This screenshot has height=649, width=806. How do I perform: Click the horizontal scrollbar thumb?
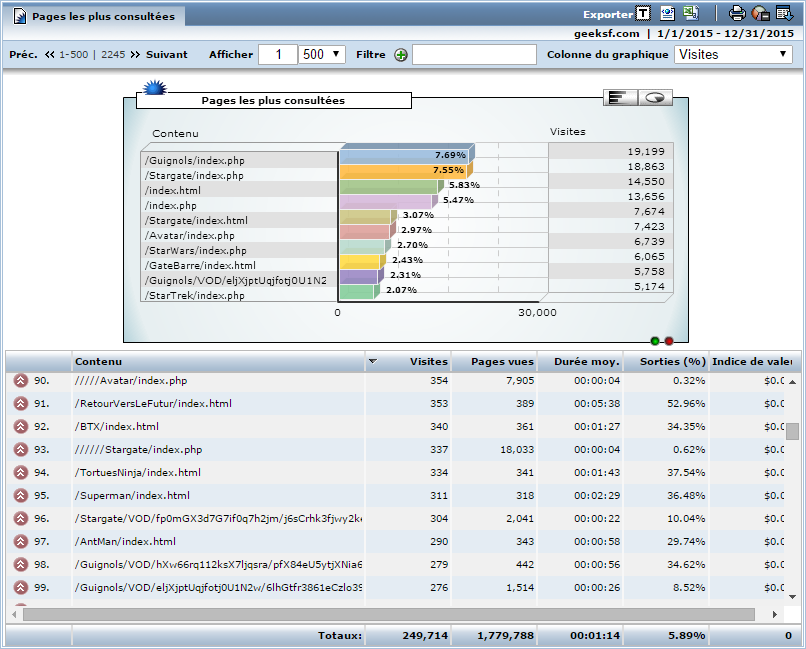click(389, 614)
